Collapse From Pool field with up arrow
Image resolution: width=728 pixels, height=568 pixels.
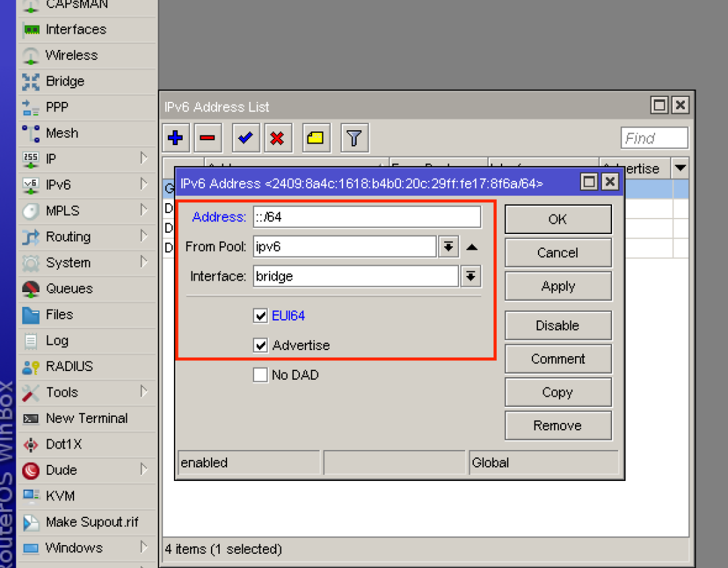pyautogui.click(x=472, y=247)
